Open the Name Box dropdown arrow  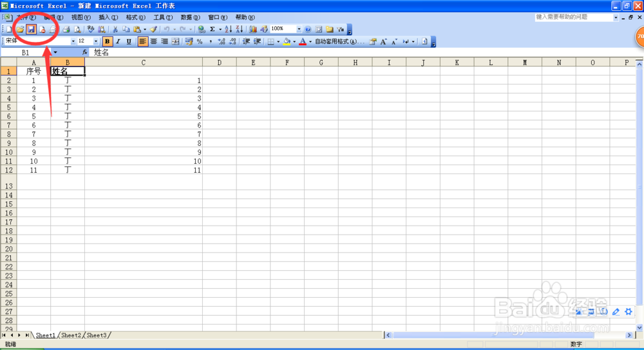tap(55, 52)
